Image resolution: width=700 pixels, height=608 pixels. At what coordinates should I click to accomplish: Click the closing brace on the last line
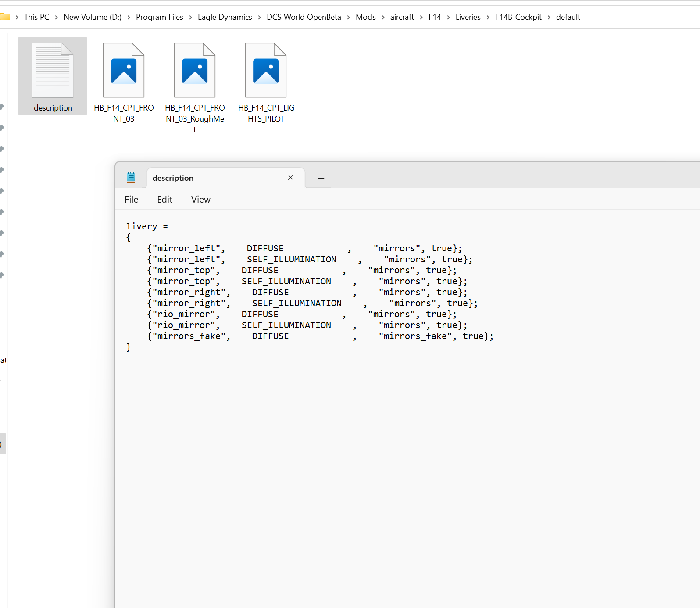click(129, 347)
